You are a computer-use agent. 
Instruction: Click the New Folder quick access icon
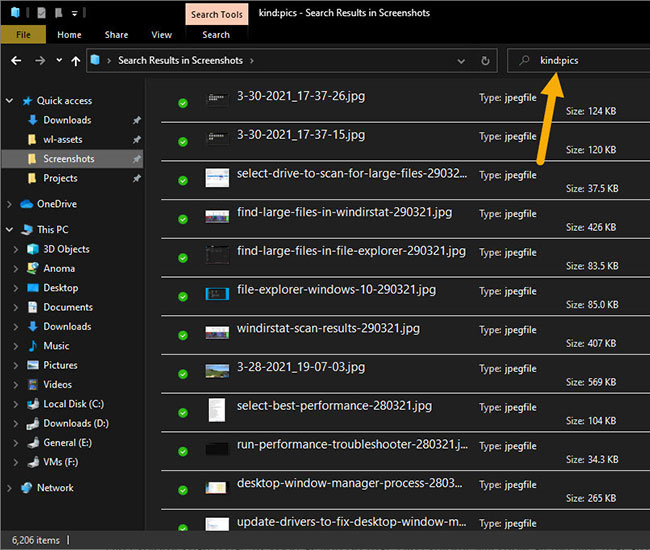point(58,13)
